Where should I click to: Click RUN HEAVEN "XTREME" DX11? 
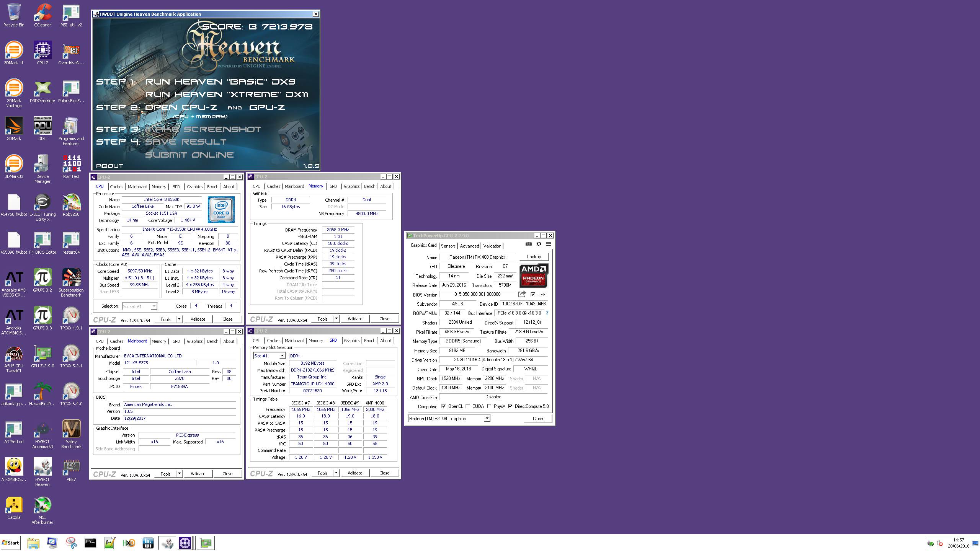coord(227,95)
